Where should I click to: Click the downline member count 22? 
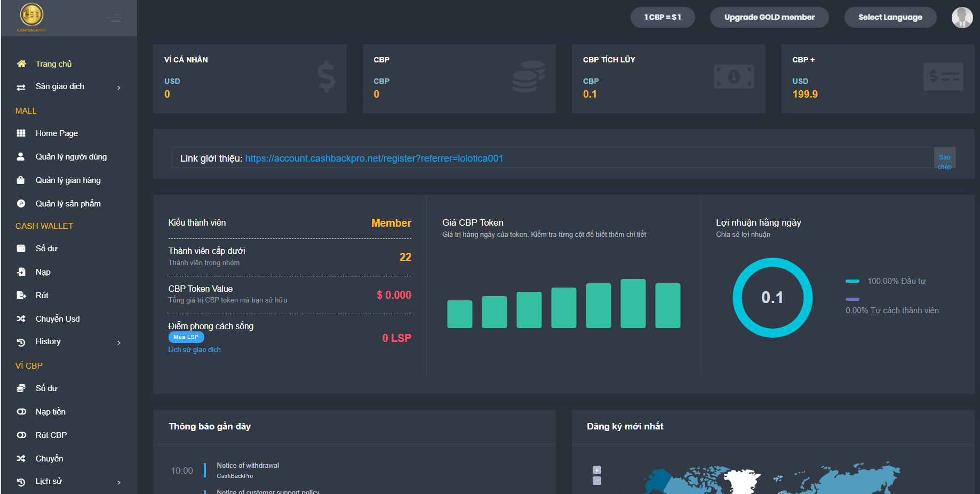coord(405,257)
